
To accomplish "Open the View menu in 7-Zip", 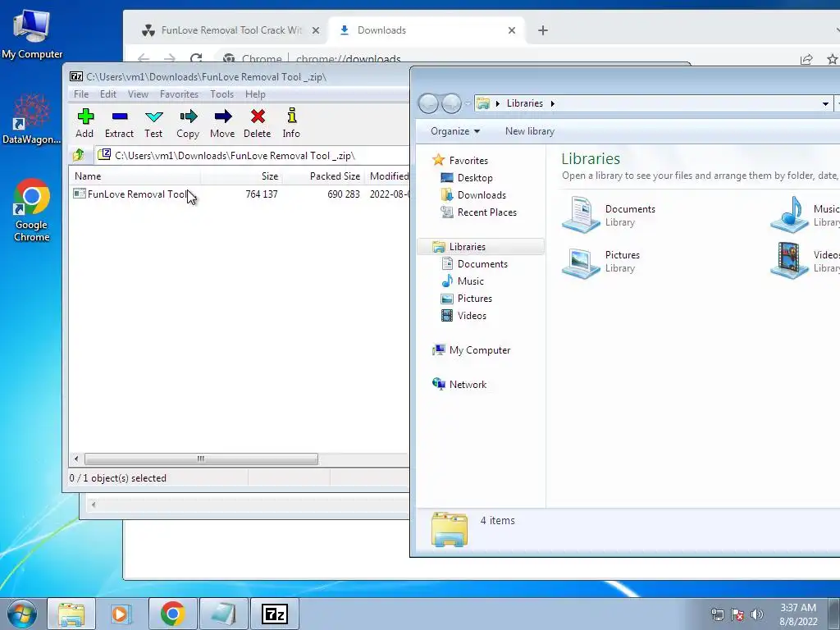I will 138,94.
